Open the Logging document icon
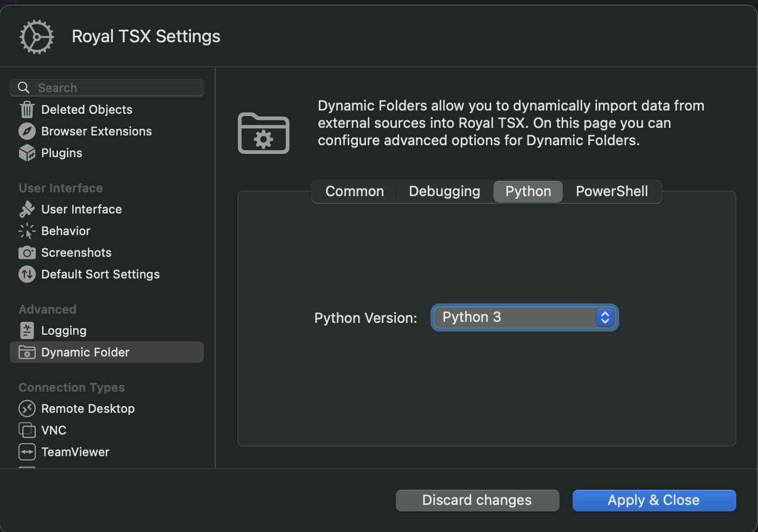Image resolution: width=758 pixels, height=532 pixels. (27, 330)
